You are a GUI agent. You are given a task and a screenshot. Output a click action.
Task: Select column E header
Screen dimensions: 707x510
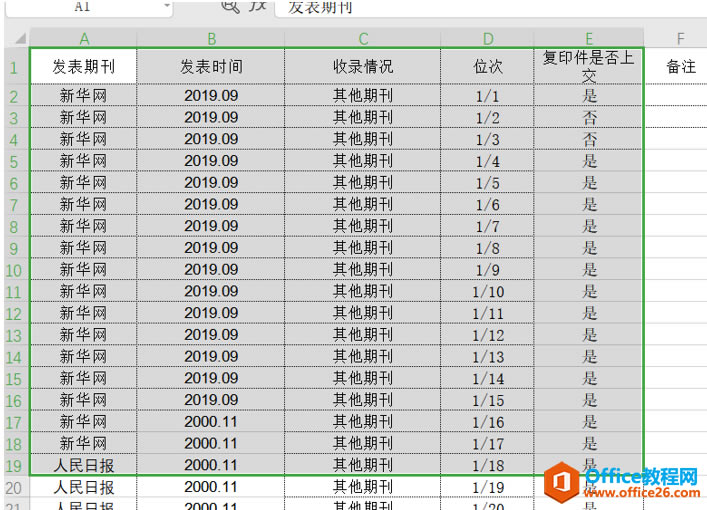click(x=588, y=39)
